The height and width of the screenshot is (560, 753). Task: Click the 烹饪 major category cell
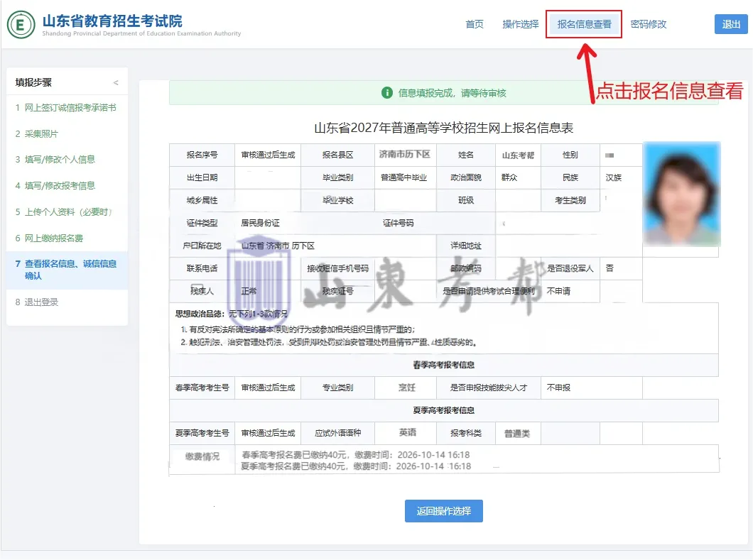tap(407, 388)
